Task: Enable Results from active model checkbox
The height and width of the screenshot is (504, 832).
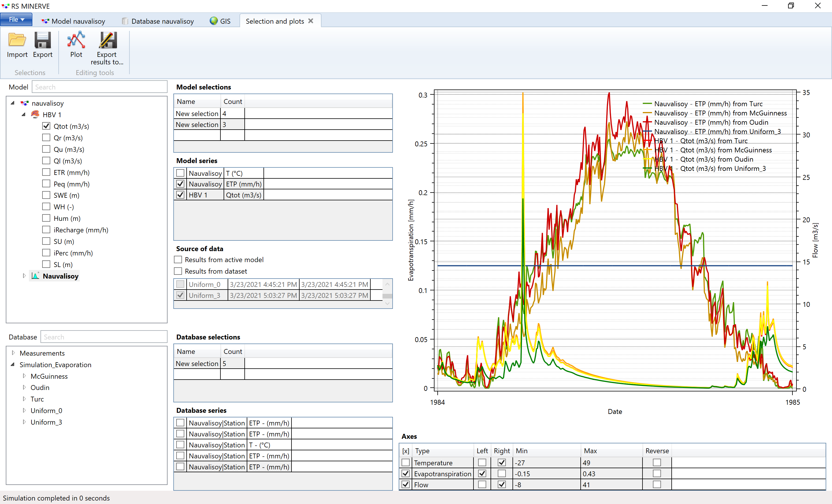Action: pyautogui.click(x=181, y=261)
